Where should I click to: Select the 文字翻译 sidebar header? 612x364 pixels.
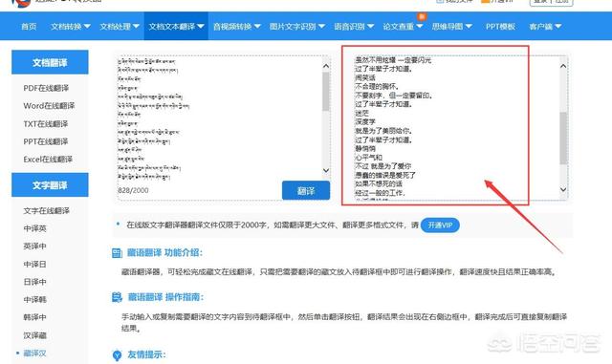click(x=50, y=185)
